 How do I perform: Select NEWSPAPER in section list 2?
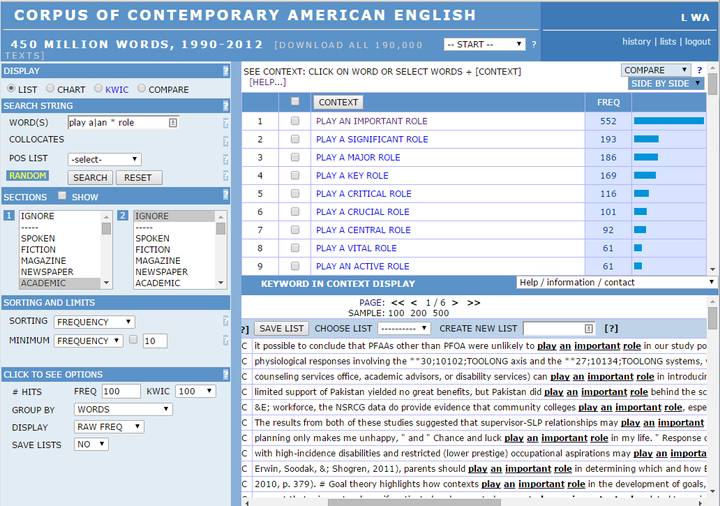pyautogui.click(x=174, y=272)
